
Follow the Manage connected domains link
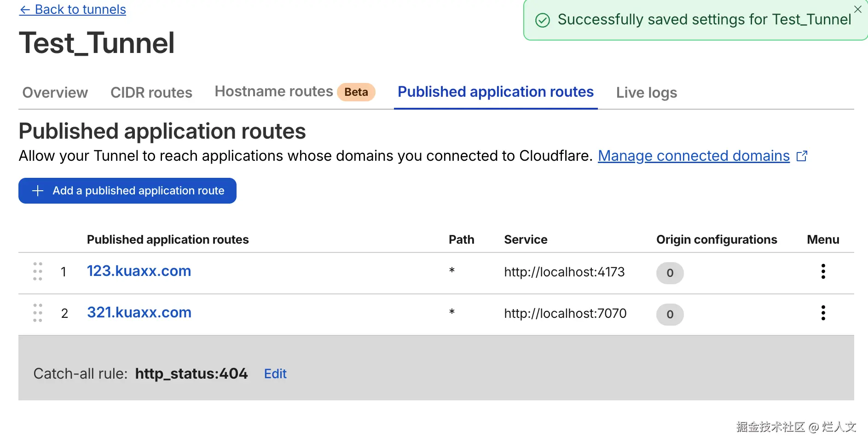point(694,156)
